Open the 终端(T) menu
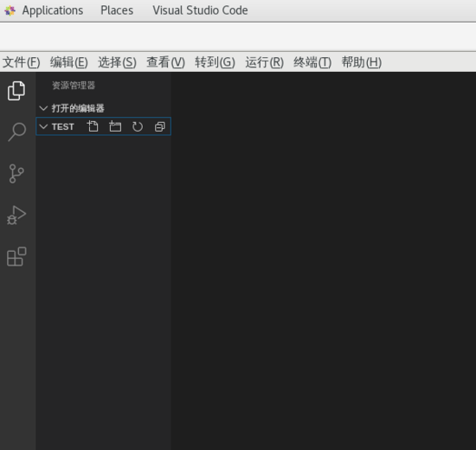The height and width of the screenshot is (450, 476). coord(312,62)
